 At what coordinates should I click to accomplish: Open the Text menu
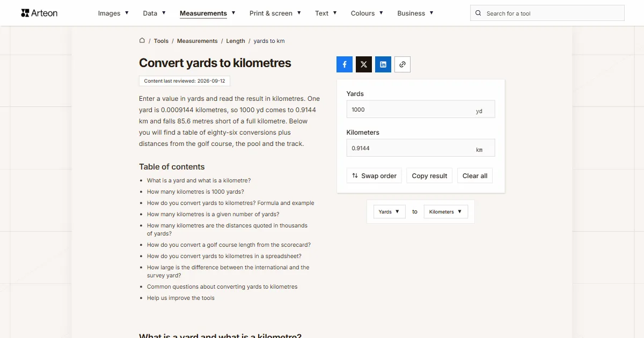pos(326,13)
